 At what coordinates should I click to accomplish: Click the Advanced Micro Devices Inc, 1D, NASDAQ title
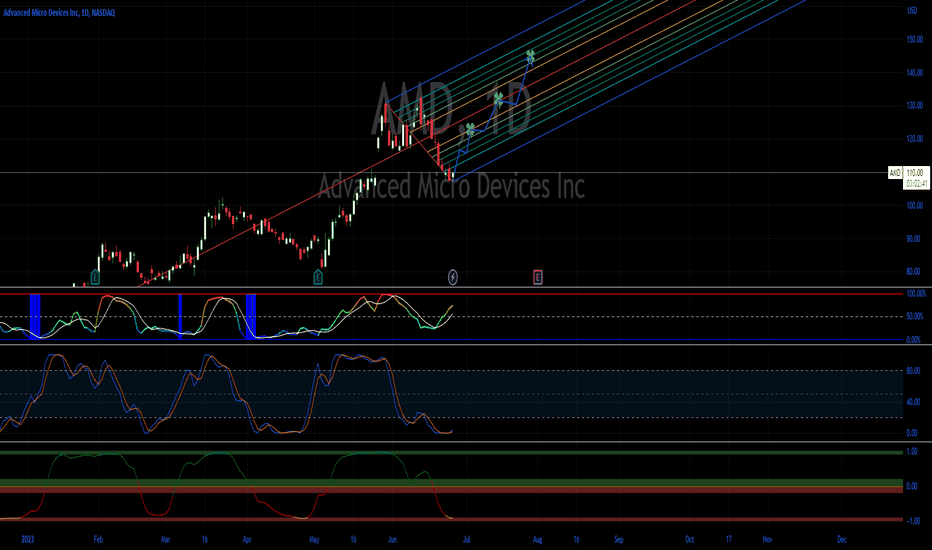59,12
